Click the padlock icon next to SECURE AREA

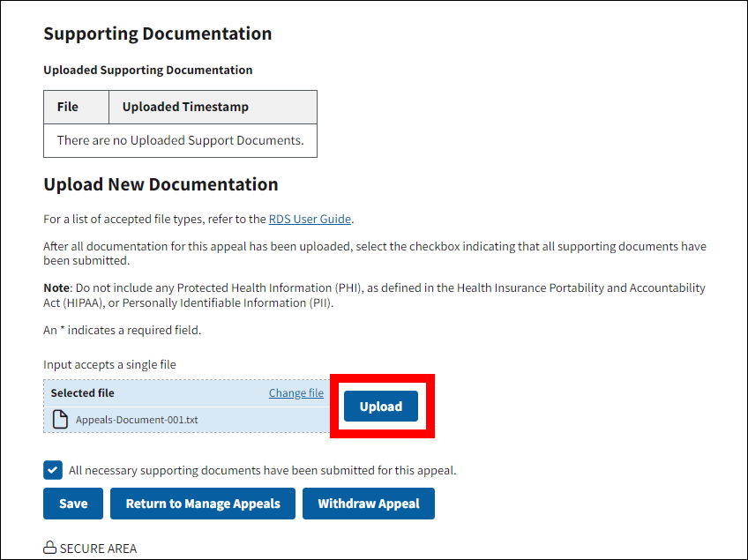[50, 549]
